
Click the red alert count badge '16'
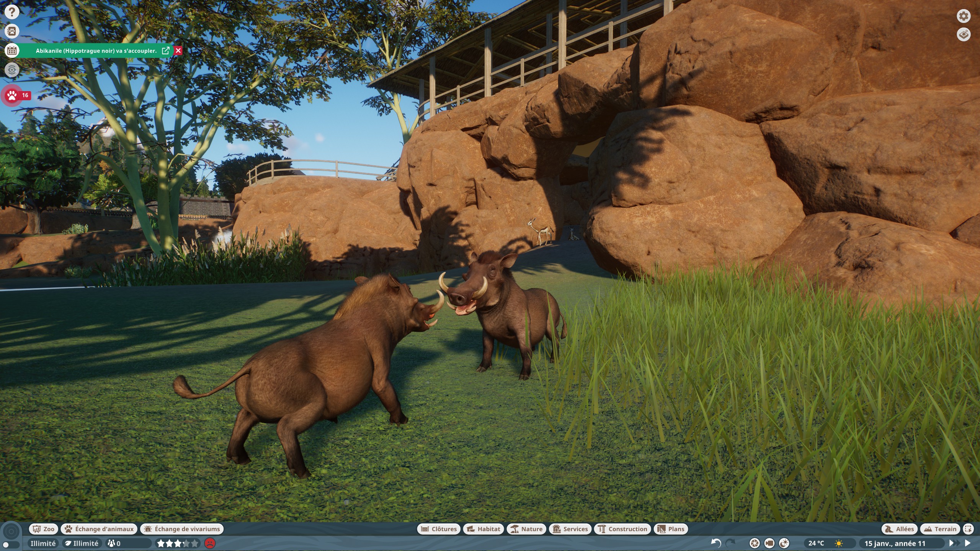(x=25, y=95)
